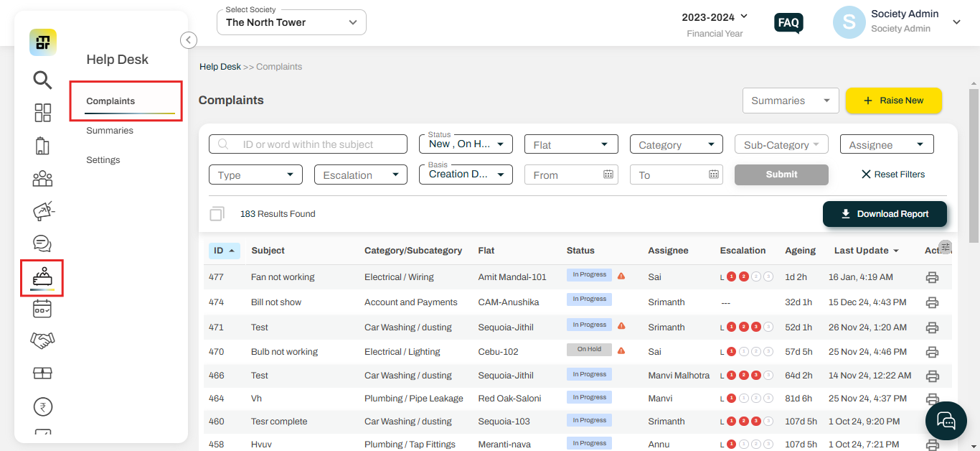This screenshot has width=980, height=451.
Task: Tick the select-all results checkbox
Action: 217,214
